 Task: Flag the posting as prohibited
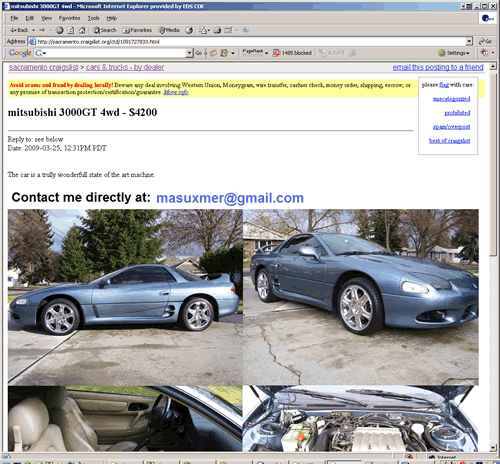(x=457, y=113)
